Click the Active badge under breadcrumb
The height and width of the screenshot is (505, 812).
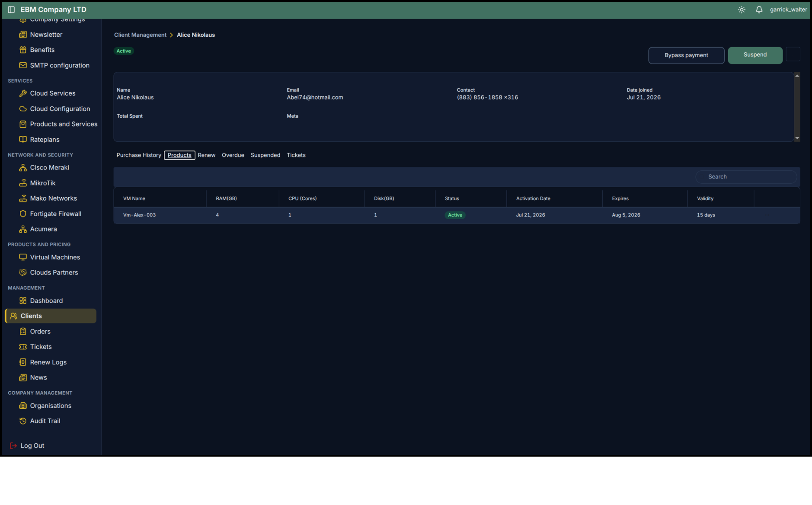point(124,51)
